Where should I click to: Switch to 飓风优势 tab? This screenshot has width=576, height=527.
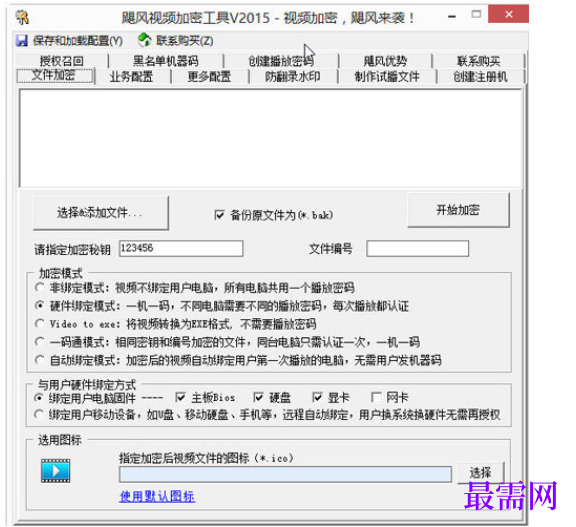pyautogui.click(x=385, y=61)
